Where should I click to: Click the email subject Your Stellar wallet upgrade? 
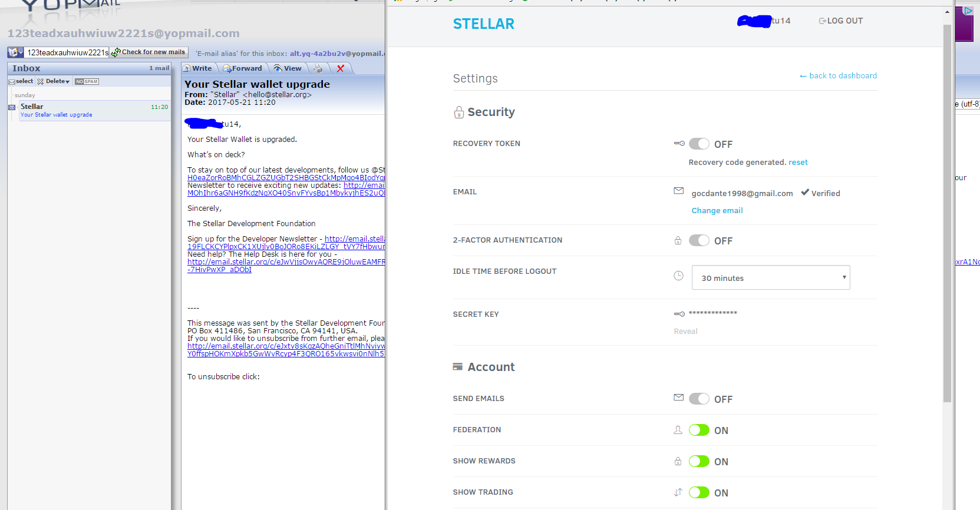pyautogui.click(x=257, y=84)
